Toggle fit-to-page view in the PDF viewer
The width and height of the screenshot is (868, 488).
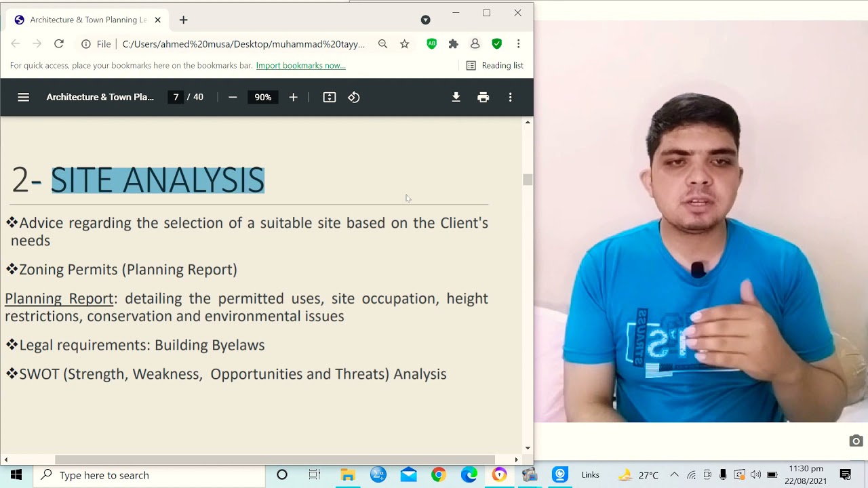pos(329,97)
